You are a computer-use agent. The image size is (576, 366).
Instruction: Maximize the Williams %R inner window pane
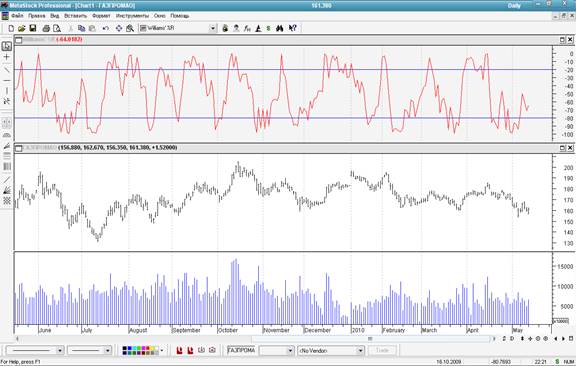tap(562, 40)
